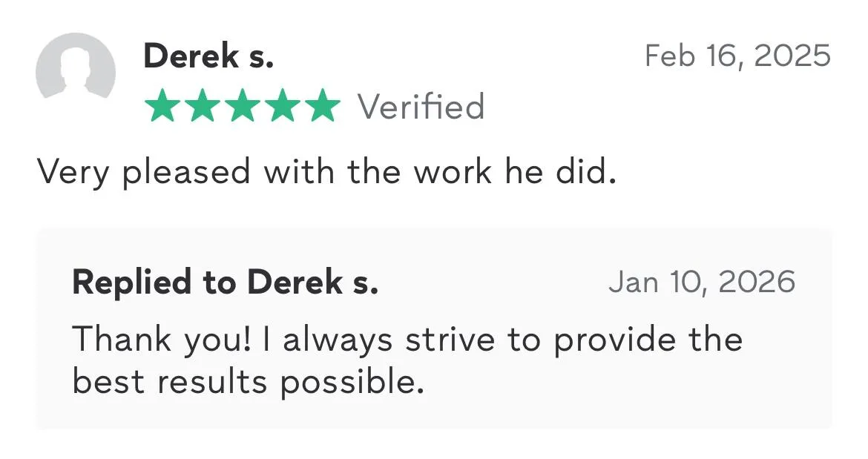Select the word "always" in the reply
The image size is (868, 459).
point(338,340)
